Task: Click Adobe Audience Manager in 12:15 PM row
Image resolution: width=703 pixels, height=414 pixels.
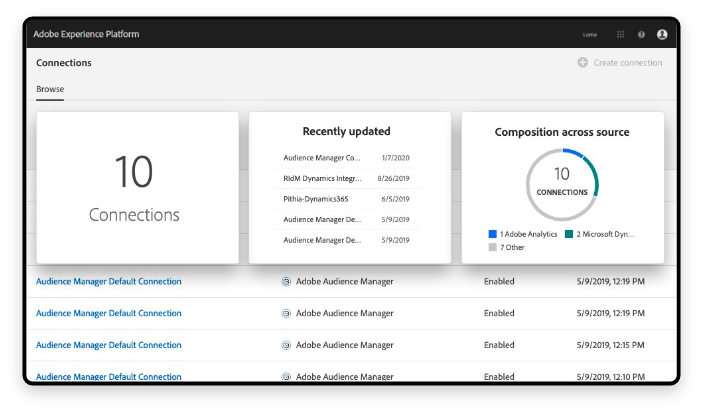Action: click(345, 345)
